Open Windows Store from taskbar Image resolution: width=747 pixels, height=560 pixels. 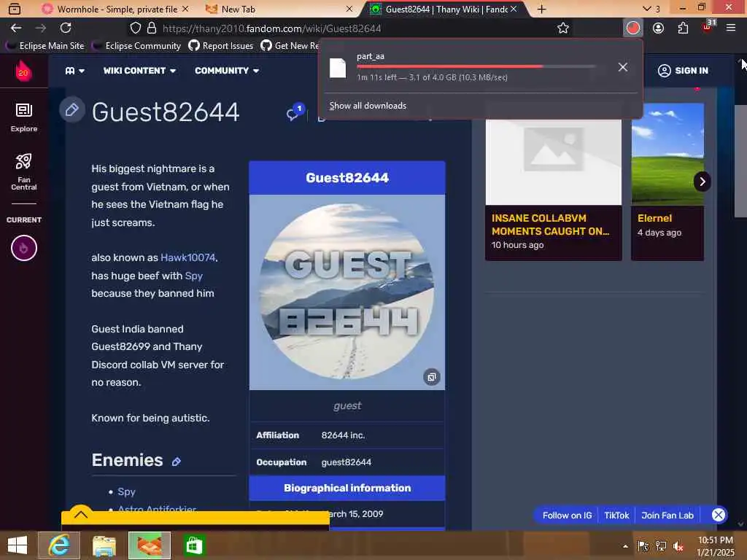193,545
